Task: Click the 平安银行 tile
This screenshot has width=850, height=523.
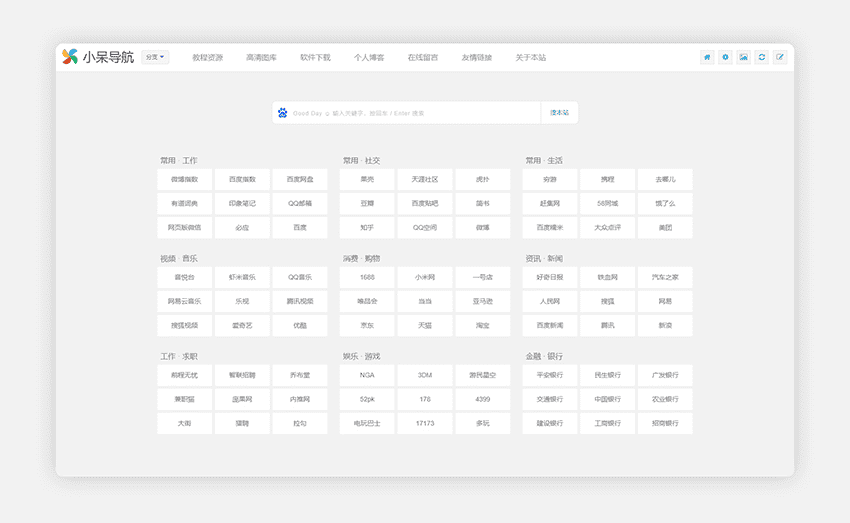Action: tap(550, 375)
